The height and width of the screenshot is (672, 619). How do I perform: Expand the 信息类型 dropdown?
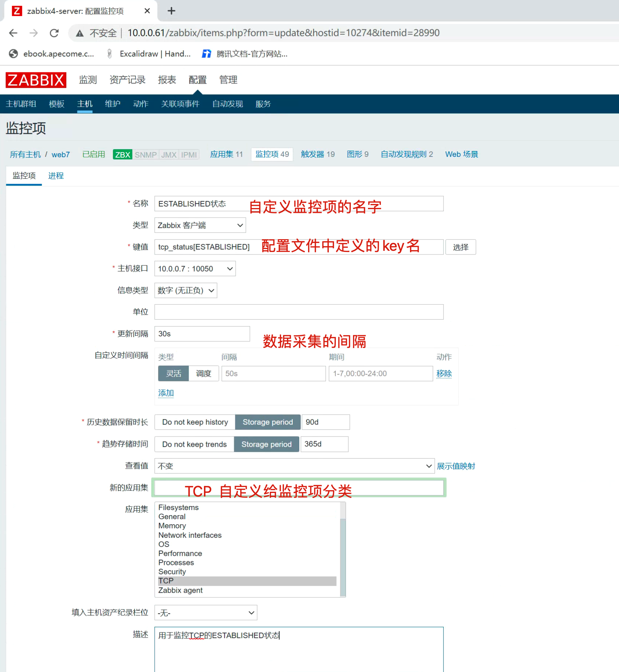(186, 290)
